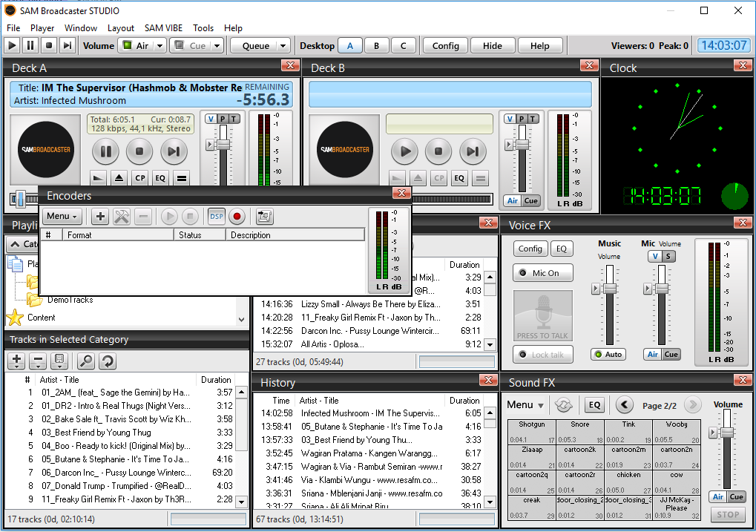This screenshot has height=532, width=756.
Task: Enable Auto under Music volume
Action: pos(608,355)
